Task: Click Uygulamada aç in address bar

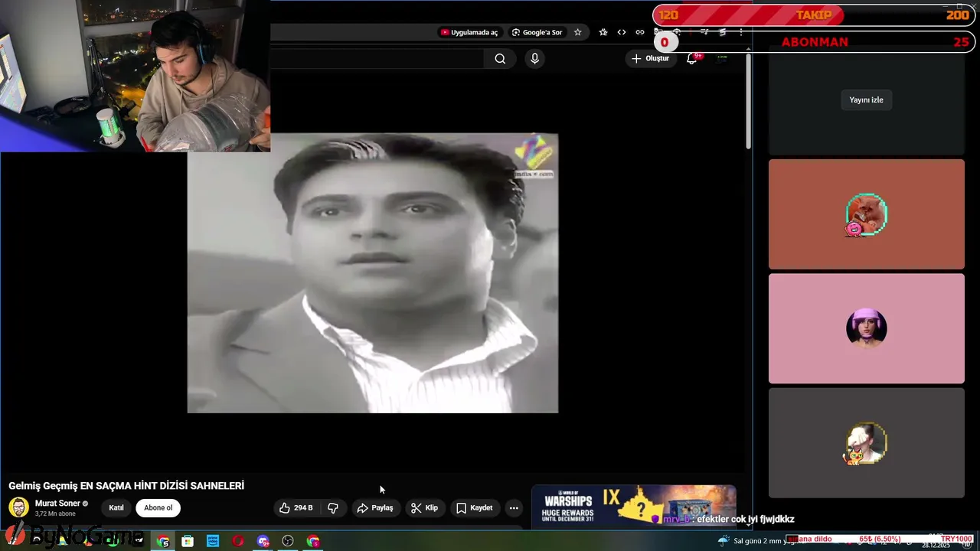Action: point(469,32)
